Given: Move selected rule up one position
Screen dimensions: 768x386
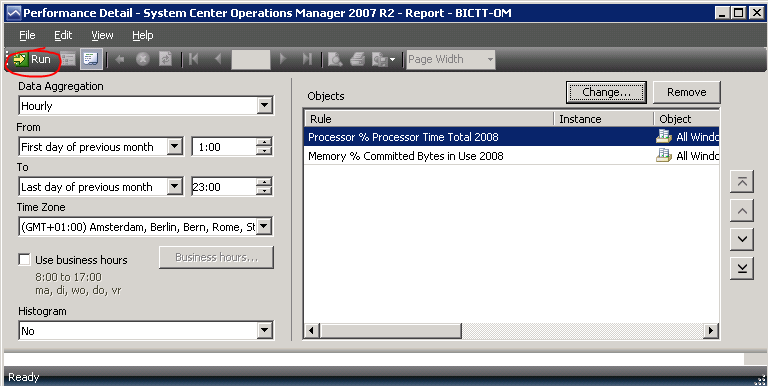Looking at the screenshot, I should click(x=742, y=211).
